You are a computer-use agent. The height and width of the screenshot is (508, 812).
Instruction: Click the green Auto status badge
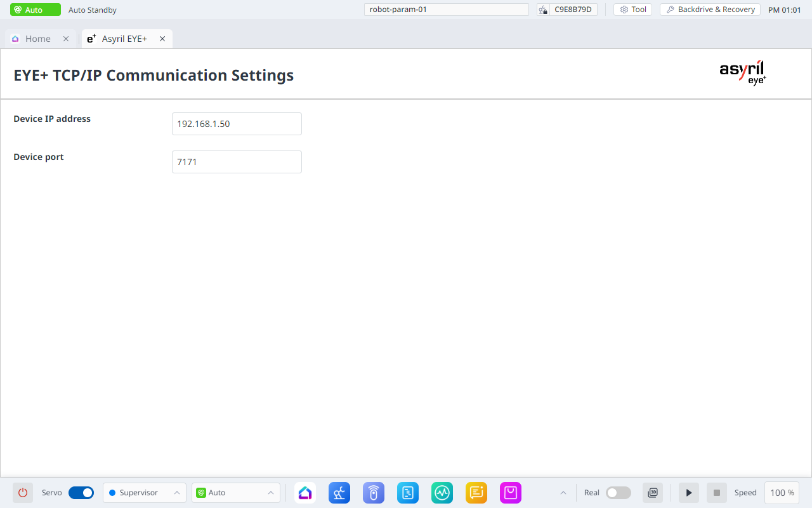pyautogui.click(x=36, y=10)
